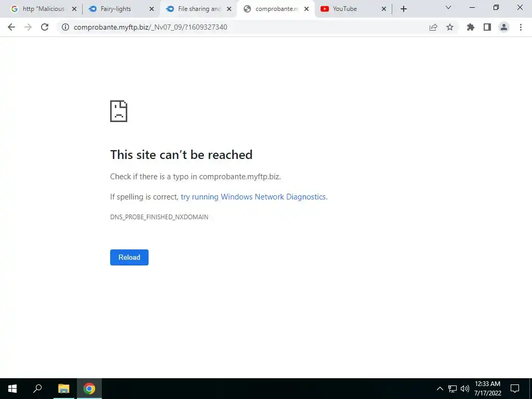This screenshot has width=532, height=399.
Task: Open Windows Network Diagnostics link
Action: click(x=254, y=197)
